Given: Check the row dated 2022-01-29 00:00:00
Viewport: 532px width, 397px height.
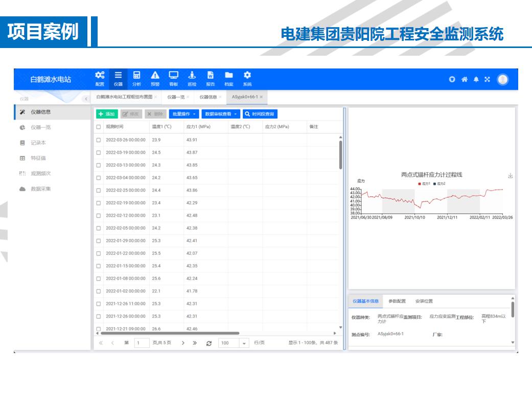Looking at the screenshot, I should pyautogui.click(x=99, y=241).
